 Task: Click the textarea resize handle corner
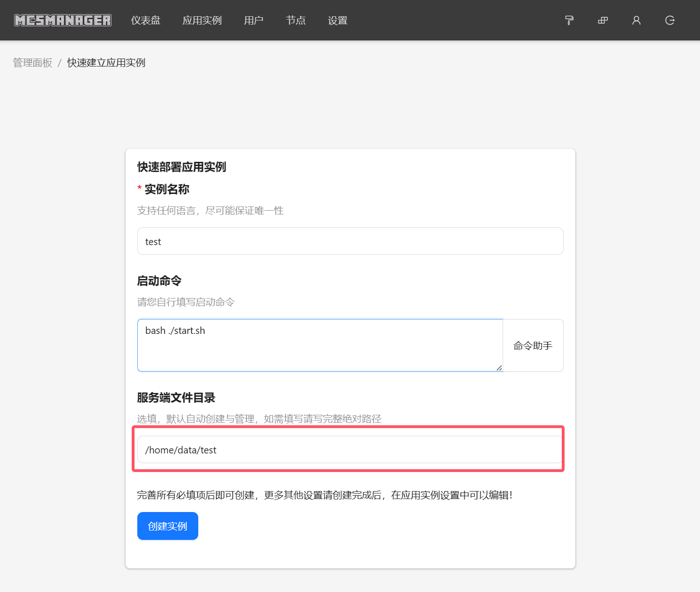pos(499,367)
